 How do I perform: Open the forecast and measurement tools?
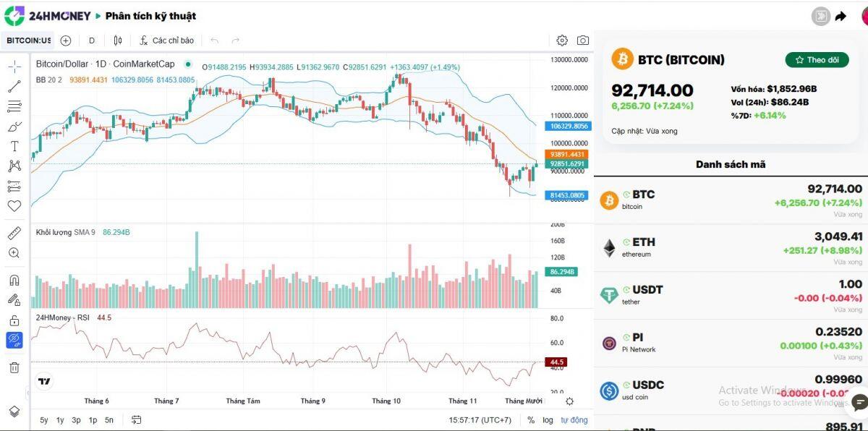coord(14,186)
